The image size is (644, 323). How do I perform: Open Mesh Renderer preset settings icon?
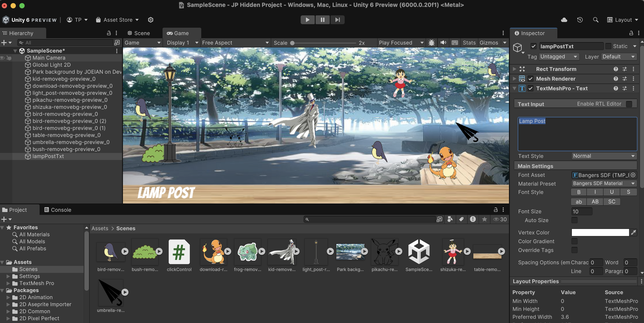[624, 79]
